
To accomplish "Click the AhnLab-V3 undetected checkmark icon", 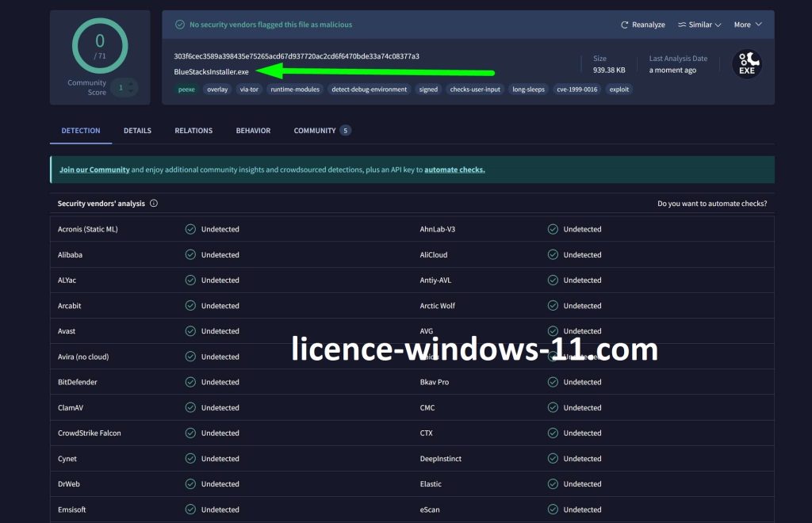I will pos(553,229).
